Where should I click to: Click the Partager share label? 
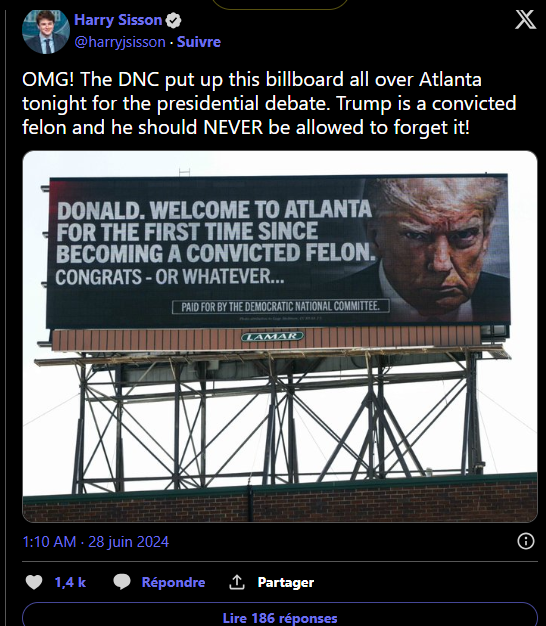(x=286, y=582)
